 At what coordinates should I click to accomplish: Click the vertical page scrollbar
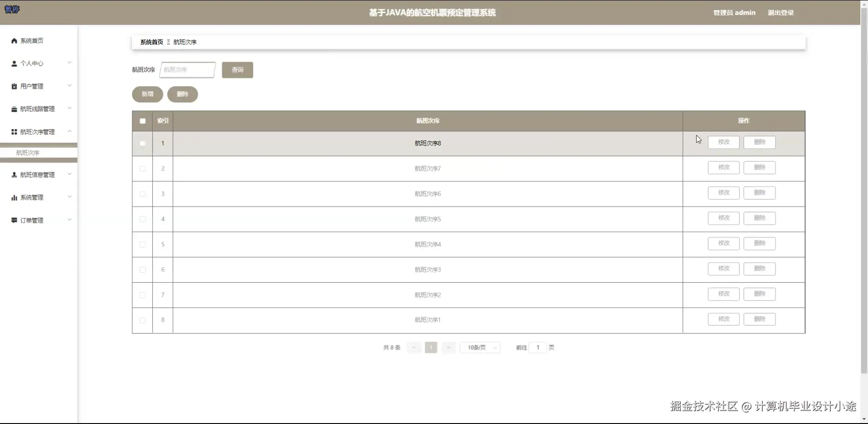[864, 190]
